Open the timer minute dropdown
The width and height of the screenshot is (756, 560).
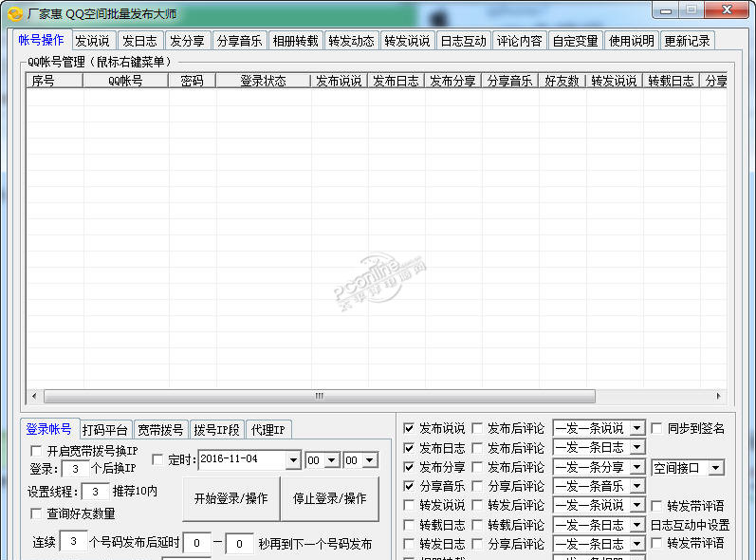click(369, 460)
